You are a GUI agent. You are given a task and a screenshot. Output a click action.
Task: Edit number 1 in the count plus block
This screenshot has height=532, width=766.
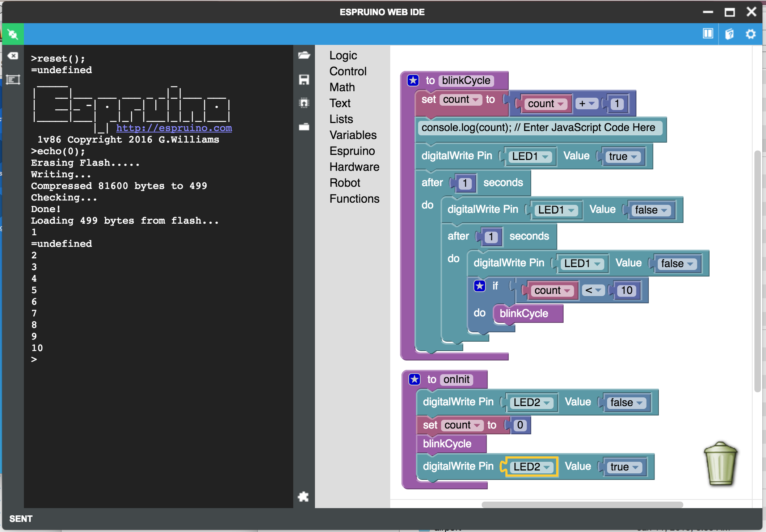click(617, 104)
